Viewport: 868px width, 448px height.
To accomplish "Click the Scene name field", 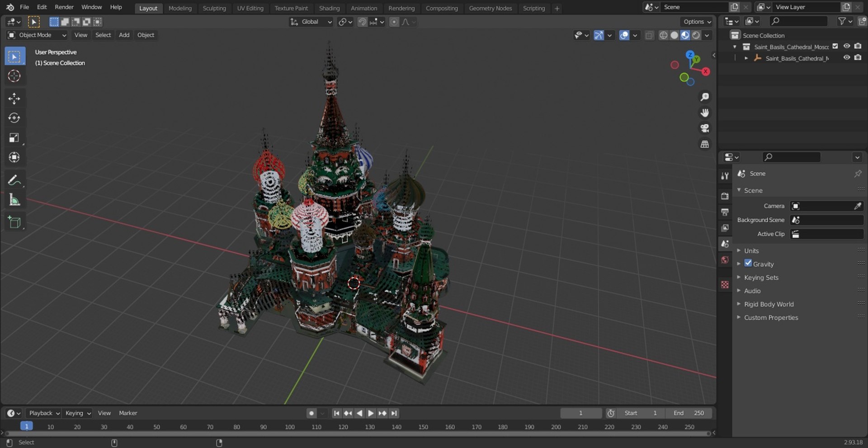I will pyautogui.click(x=694, y=7).
